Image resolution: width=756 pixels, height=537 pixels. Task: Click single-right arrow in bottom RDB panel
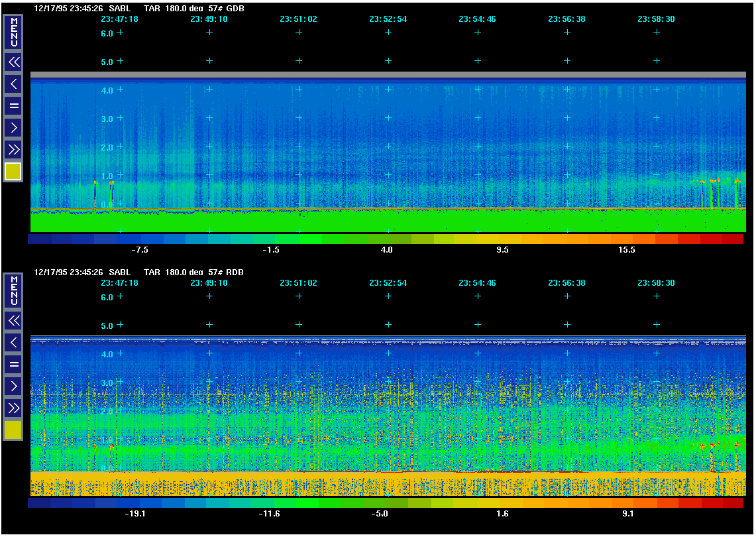pyautogui.click(x=13, y=386)
